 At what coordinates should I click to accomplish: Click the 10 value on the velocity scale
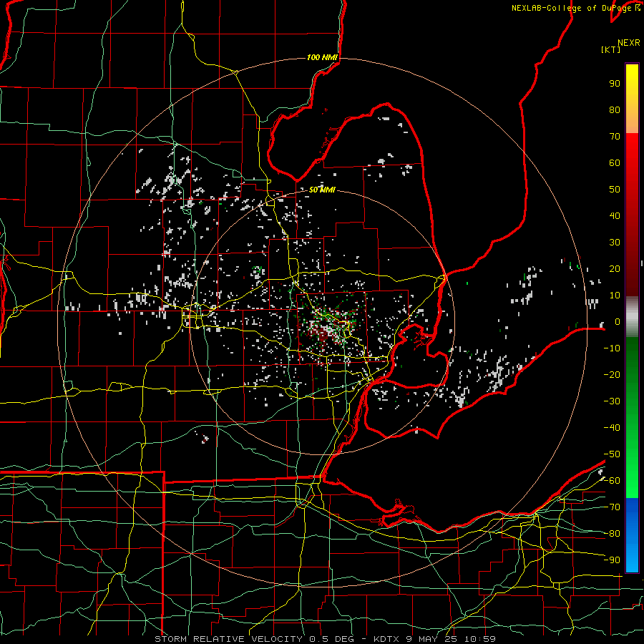(x=615, y=296)
